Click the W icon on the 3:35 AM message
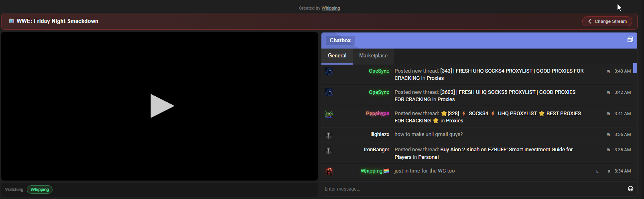The image size is (644, 199). [x=609, y=150]
